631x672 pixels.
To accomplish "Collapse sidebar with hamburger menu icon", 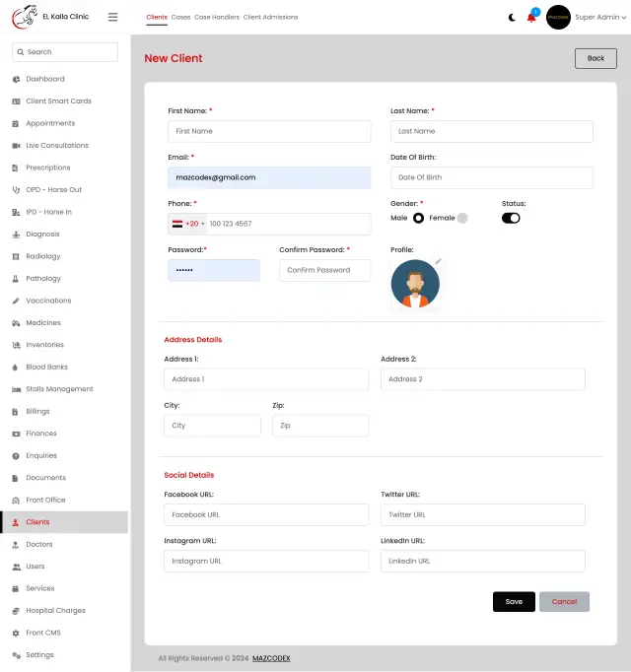I will coord(112,17).
